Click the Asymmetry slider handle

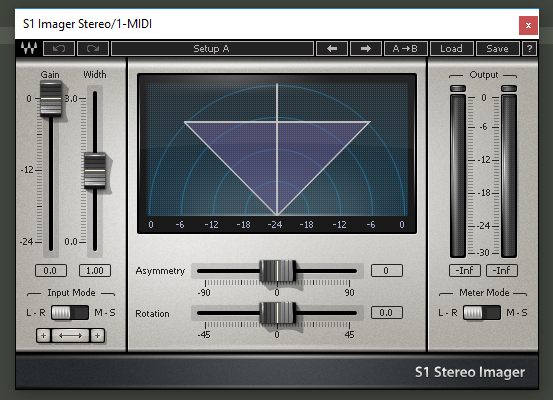[277, 271]
